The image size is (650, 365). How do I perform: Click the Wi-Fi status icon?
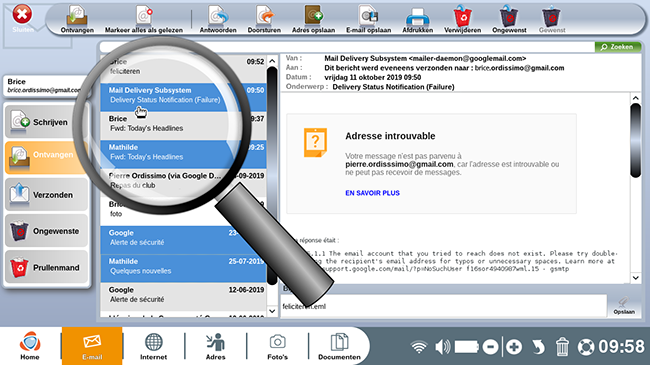[419, 347]
